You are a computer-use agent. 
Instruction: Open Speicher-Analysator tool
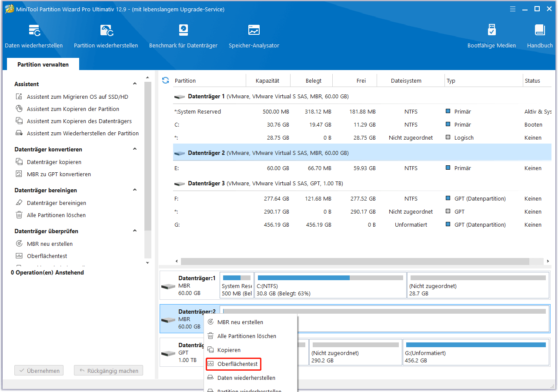click(x=254, y=37)
